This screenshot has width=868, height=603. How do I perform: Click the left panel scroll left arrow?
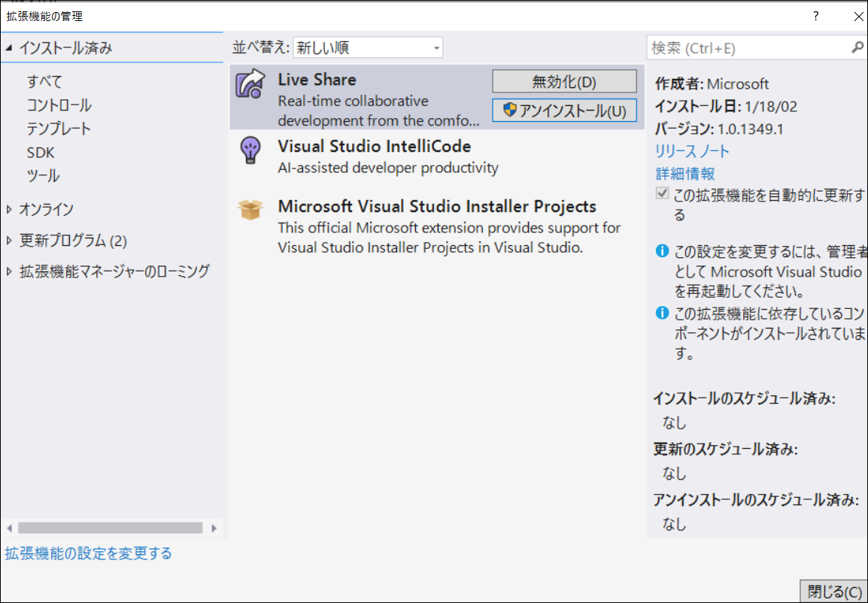(x=9, y=529)
